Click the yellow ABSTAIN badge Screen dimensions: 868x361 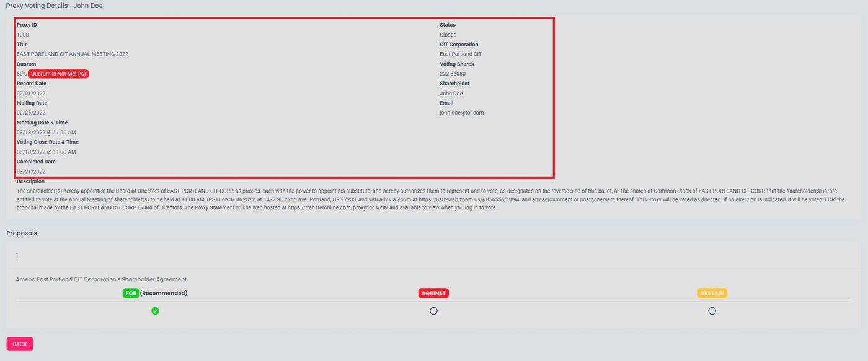[x=712, y=293]
